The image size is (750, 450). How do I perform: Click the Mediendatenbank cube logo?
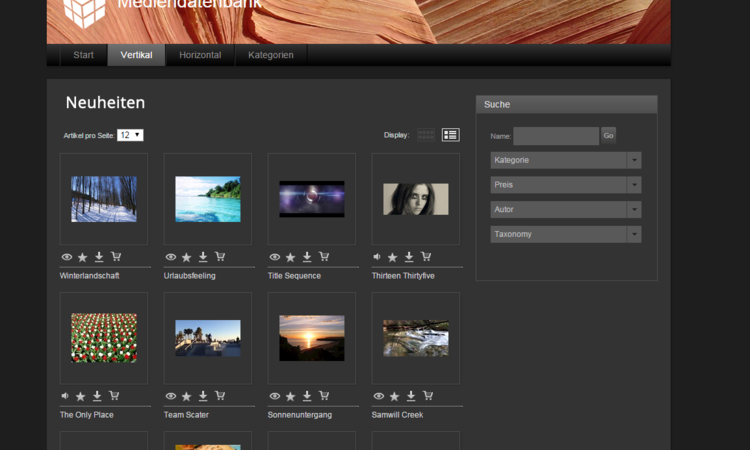click(x=85, y=13)
